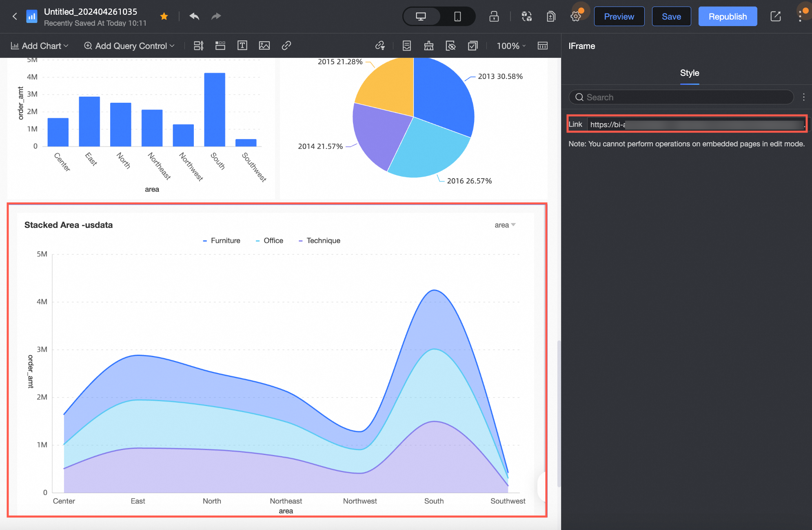The width and height of the screenshot is (812, 530).
Task: Click the dashboard chart logo icon
Action: (x=31, y=16)
